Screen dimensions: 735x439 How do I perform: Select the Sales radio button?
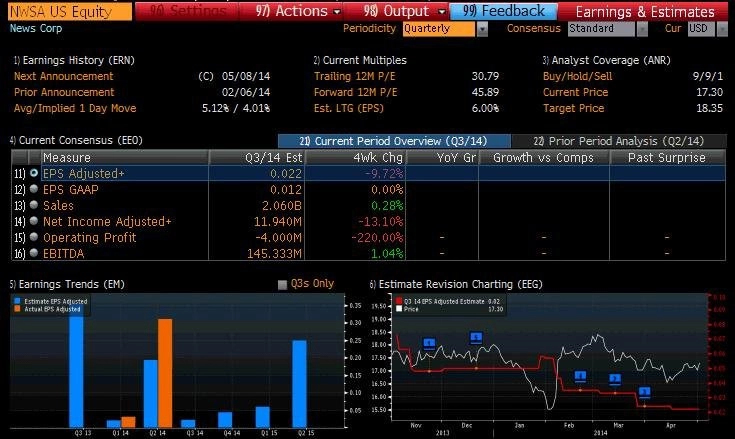[x=34, y=205]
